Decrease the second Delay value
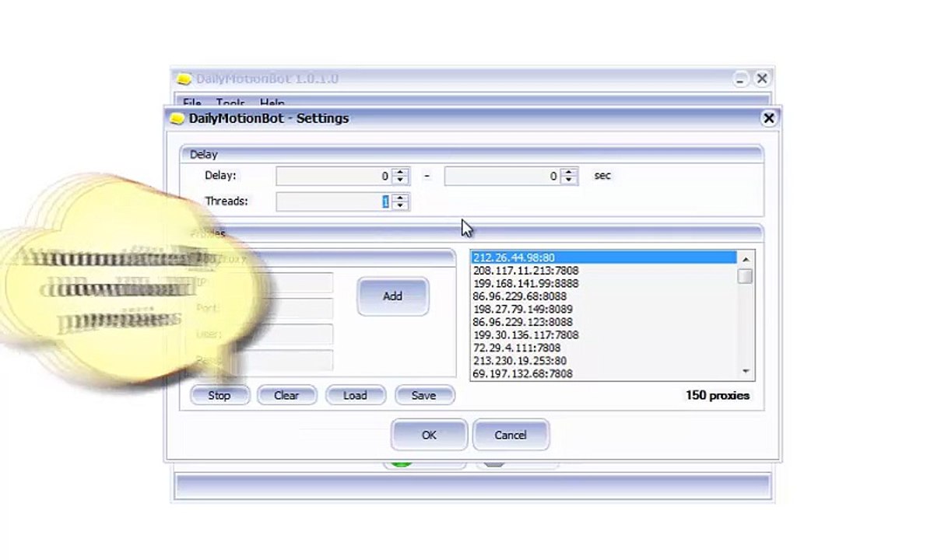 tap(569, 180)
